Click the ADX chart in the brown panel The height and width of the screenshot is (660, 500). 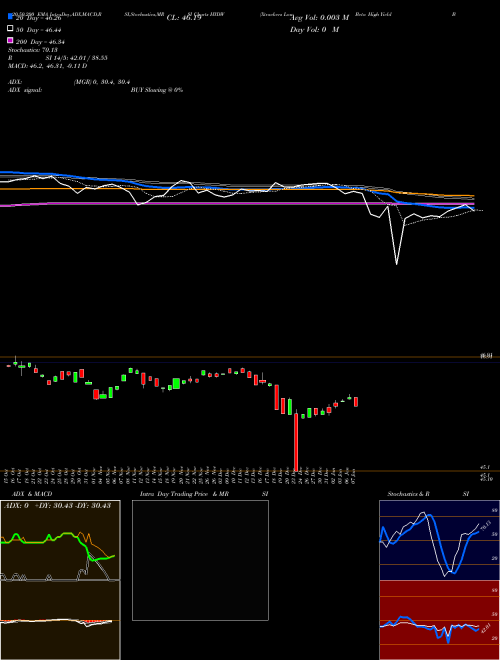[60, 541]
